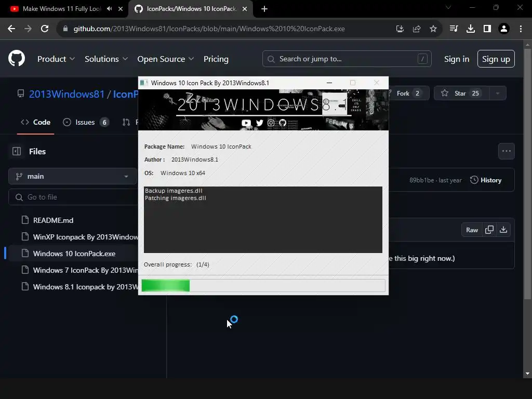Click the Sign in link

click(457, 59)
